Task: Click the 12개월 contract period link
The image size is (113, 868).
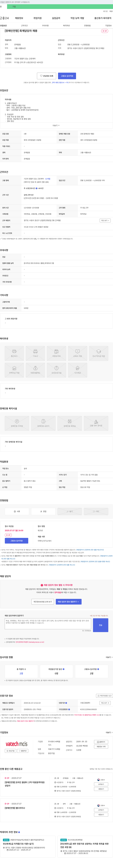Action: click(x=48, y=179)
